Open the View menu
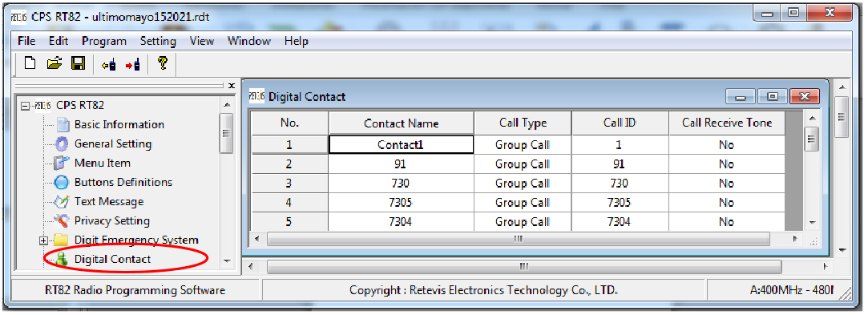This screenshot has height=315, width=868. pyautogui.click(x=201, y=41)
